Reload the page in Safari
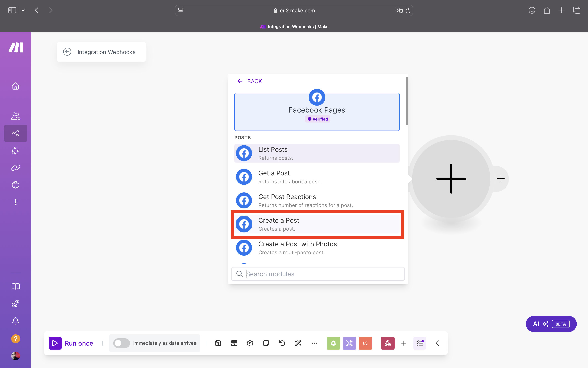The image size is (588, 368). coord(408,10)
